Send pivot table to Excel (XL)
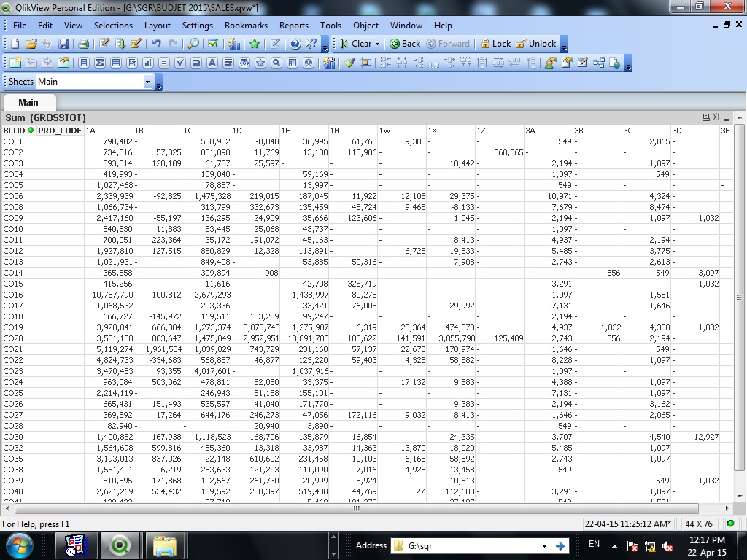 coord(716,117)
